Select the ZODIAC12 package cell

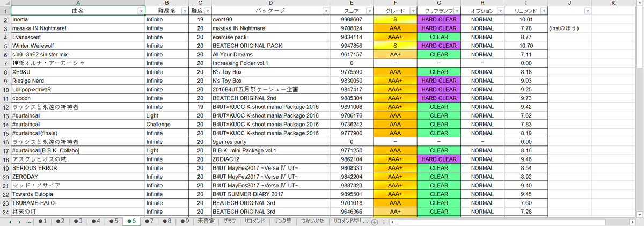coord(270,159)
